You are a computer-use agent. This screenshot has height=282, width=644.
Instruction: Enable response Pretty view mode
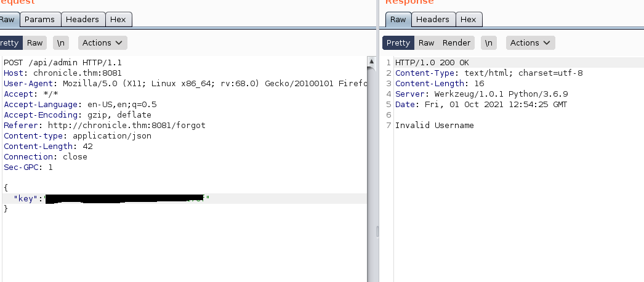(x=398, y=43)
